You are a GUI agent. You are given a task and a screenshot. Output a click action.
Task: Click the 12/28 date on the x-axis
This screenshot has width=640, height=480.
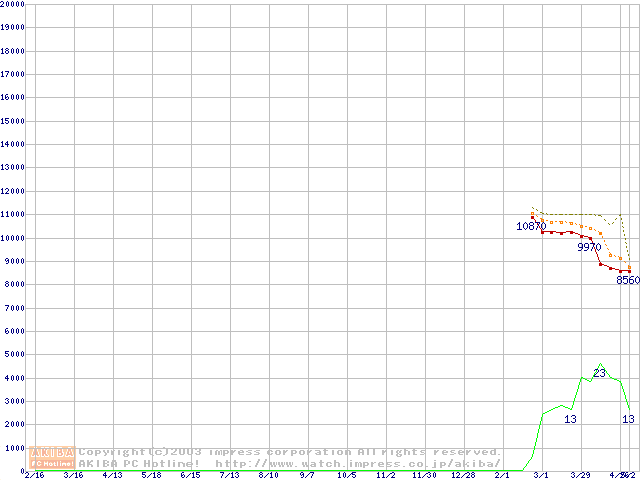coord(463,475)
